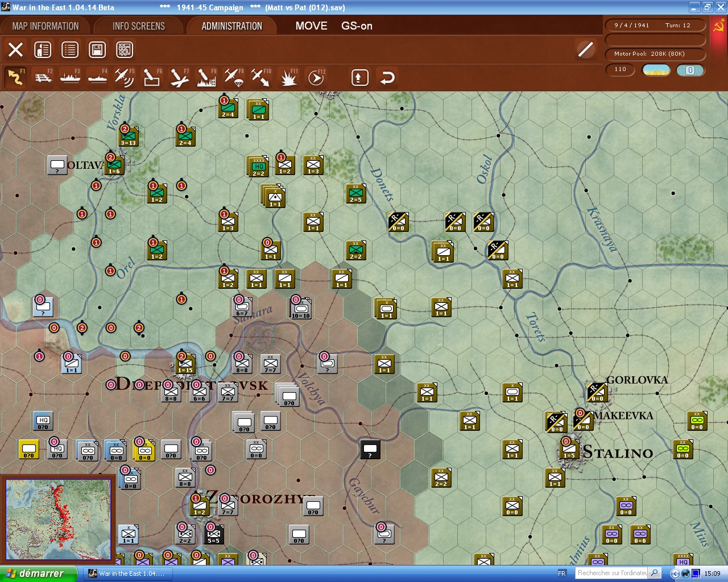Select the green unit marked 2=5

click(356, 193)
